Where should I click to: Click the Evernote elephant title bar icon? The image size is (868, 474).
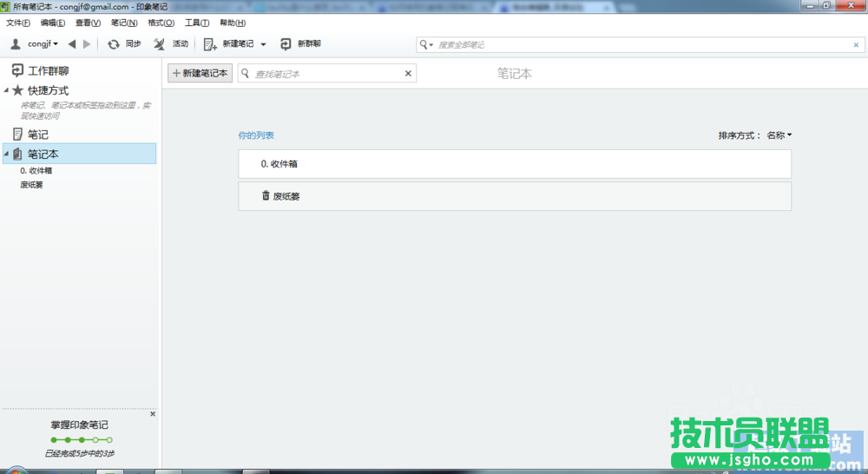click(x=5, y=7)
